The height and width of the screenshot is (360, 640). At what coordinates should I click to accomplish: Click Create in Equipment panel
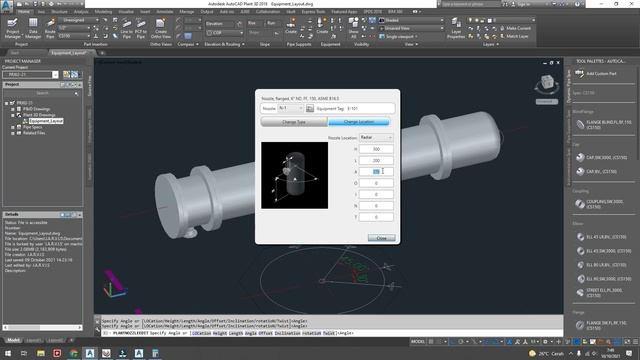pyautogui.click(x=322, y=26)
